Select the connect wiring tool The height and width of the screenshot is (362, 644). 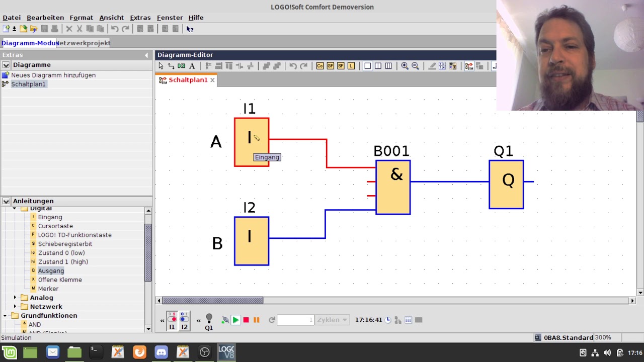point(171,66)
